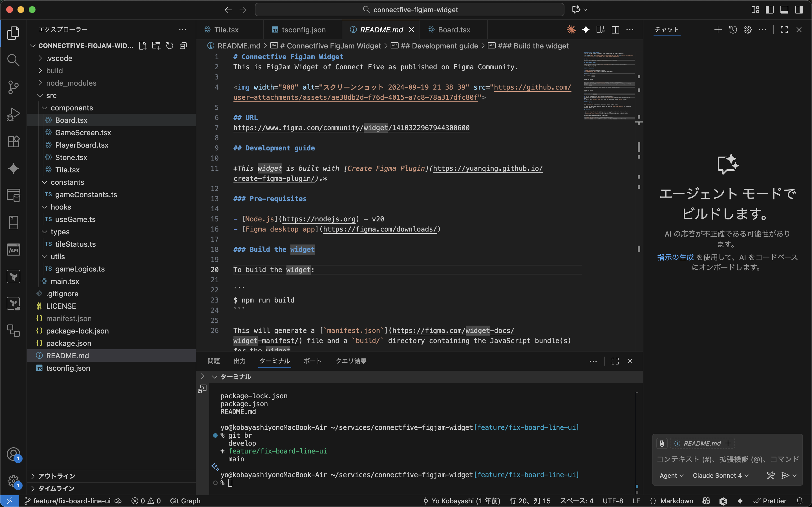Viewport: 812px width, 507px height.
Task: Expand the node_modules folder
Action: [71, 83]
